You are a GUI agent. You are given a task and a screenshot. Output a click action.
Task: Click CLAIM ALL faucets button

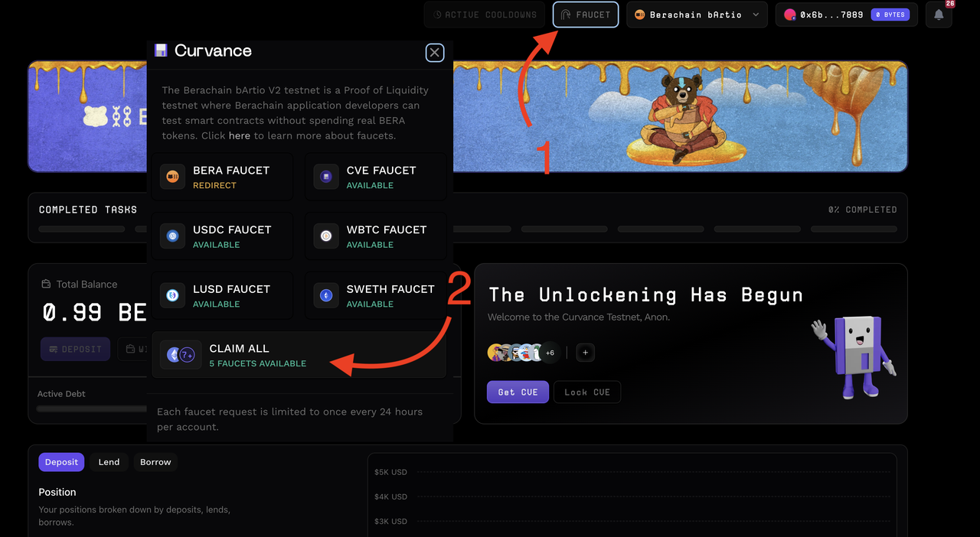tap(299, 355)
